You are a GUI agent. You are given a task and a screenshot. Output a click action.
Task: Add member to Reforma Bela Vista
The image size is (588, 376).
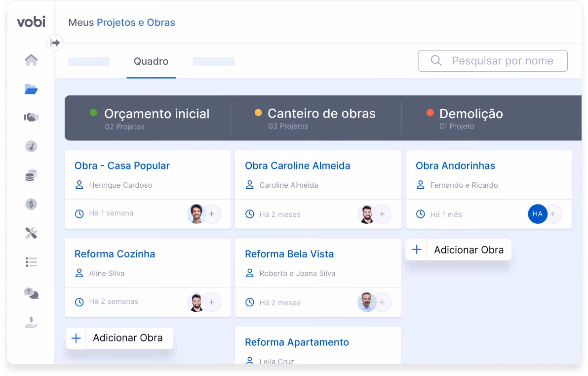coord(382,302)
